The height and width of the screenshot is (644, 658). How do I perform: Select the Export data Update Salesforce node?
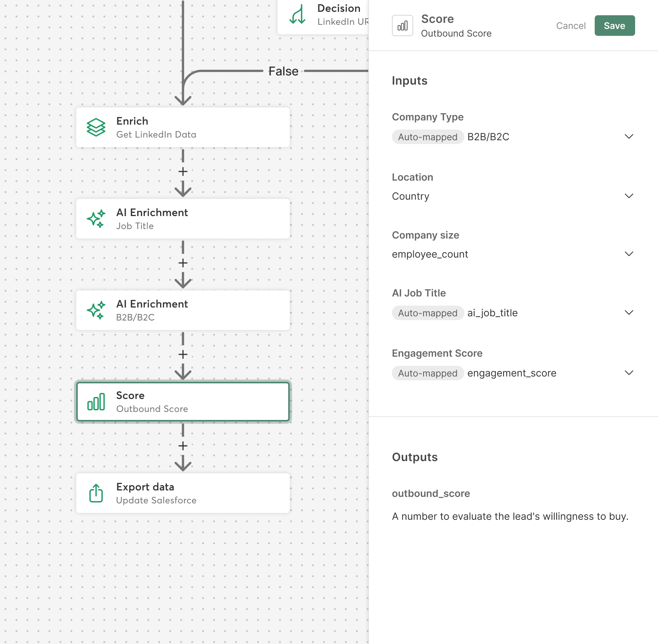click(x=183, y=493)
